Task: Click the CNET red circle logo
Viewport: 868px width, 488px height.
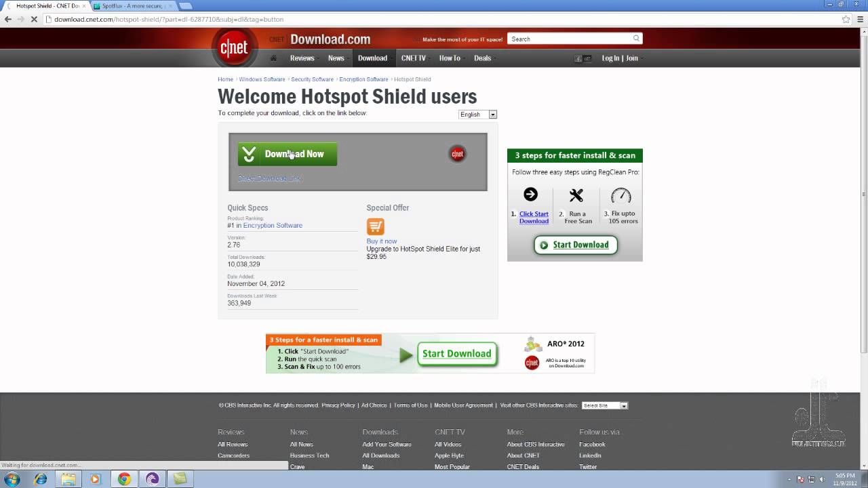Action: click(234, 48)
